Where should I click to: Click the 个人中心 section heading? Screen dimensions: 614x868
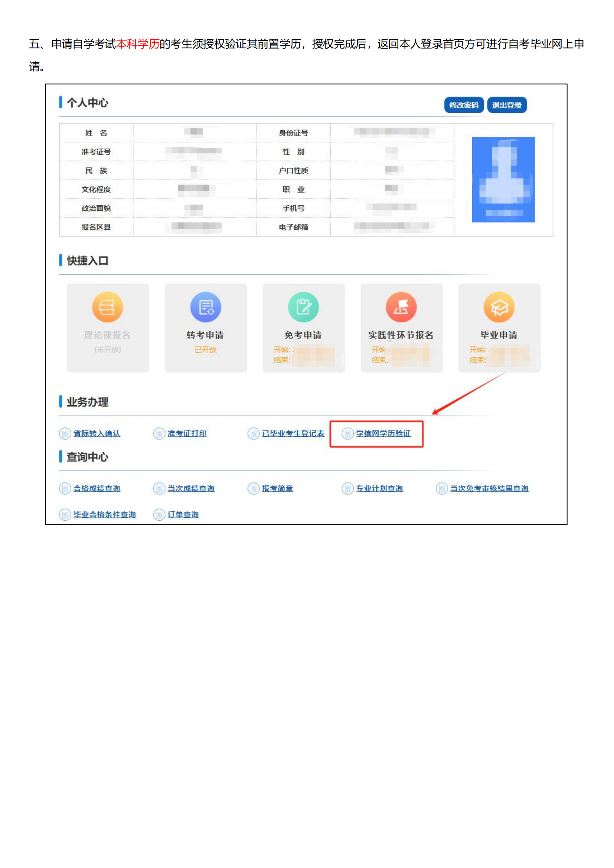coord(87,103)
